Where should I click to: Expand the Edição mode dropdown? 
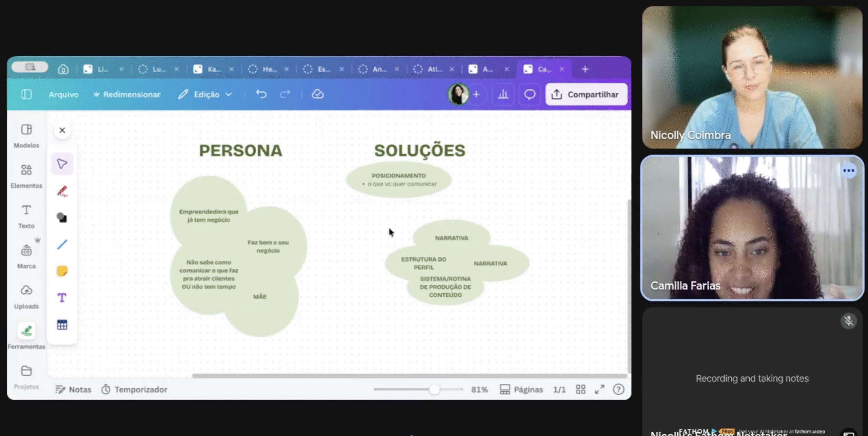pyautogui.click(x=205, y=94)
